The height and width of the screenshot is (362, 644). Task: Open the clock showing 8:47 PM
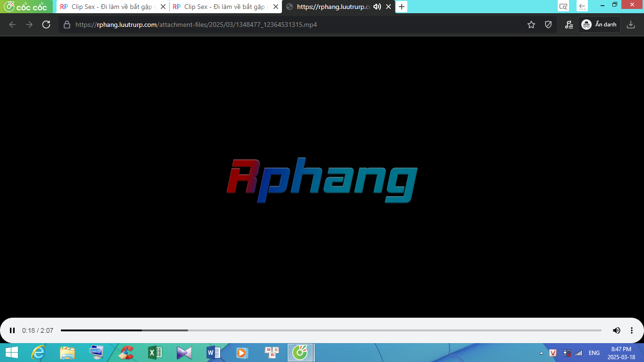pos(621,353)
